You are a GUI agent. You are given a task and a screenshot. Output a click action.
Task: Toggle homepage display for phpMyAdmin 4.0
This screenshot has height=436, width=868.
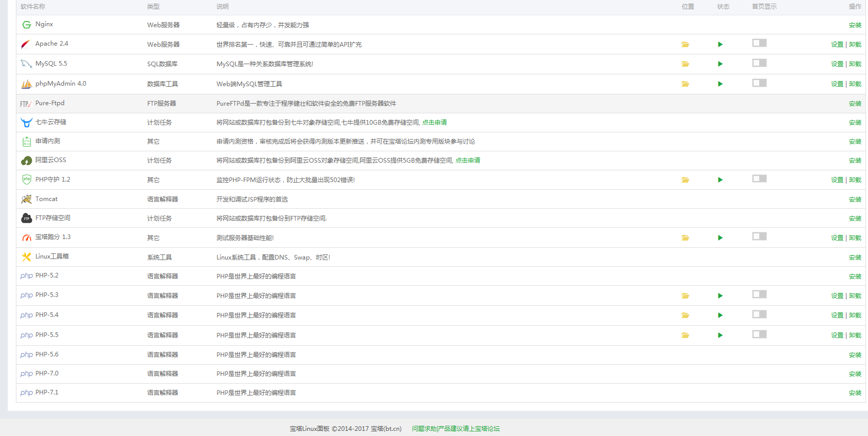tap(760, 83)
